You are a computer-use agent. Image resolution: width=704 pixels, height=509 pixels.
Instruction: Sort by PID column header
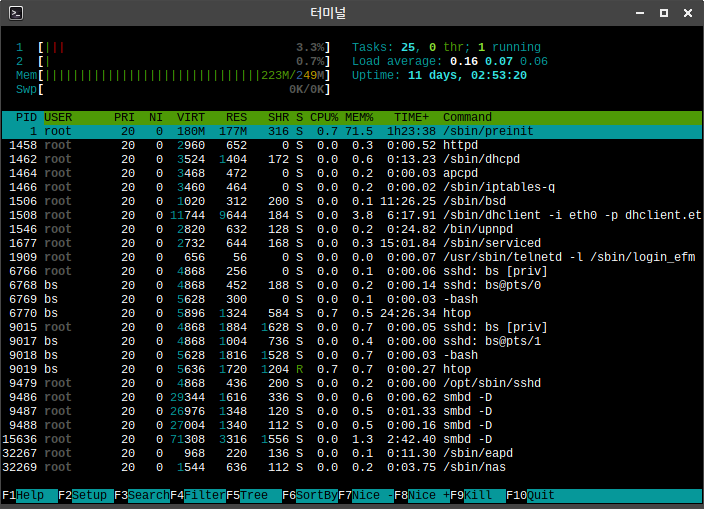pos(26,118)
